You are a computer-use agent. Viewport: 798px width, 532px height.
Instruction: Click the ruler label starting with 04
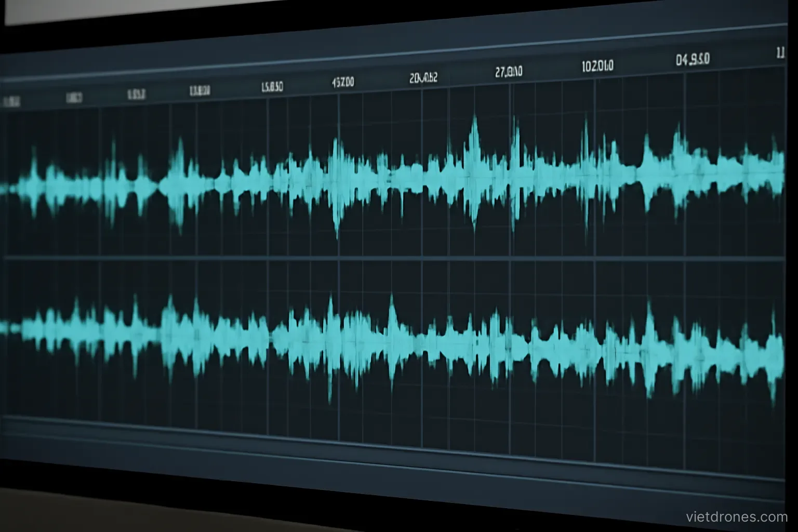[693, 60]
